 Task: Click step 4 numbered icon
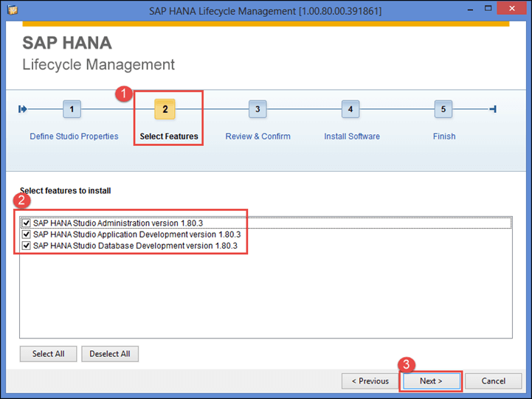pos(350,109)
